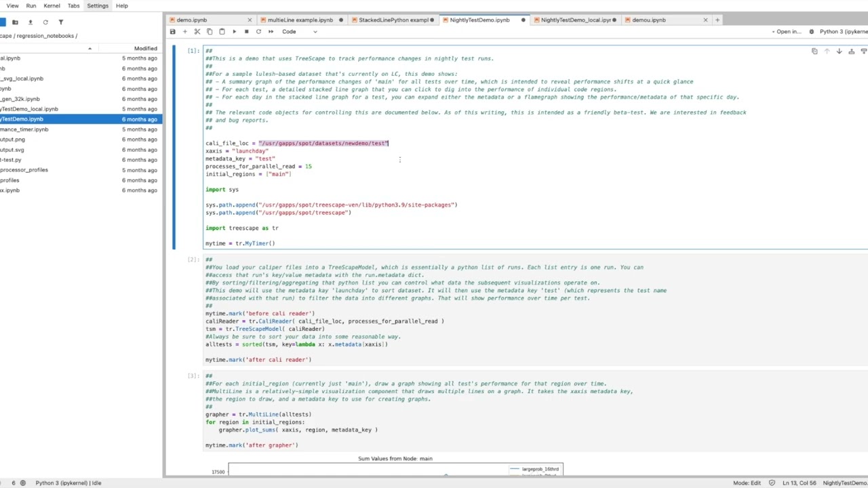This screenshot has height=488, width=868.
Task: Select highlighted TestDemo.ipynb file row
Action: (x=81, y=119)
